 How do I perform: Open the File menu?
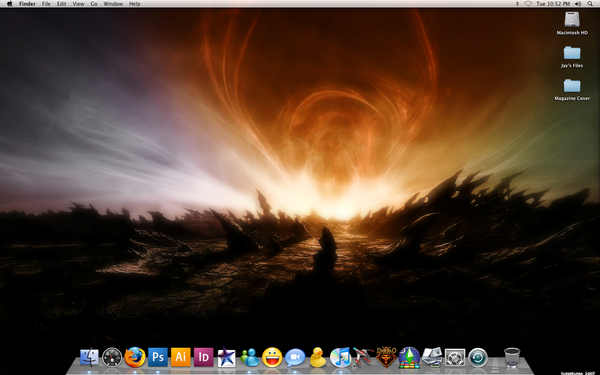click(x=46, y=4)
